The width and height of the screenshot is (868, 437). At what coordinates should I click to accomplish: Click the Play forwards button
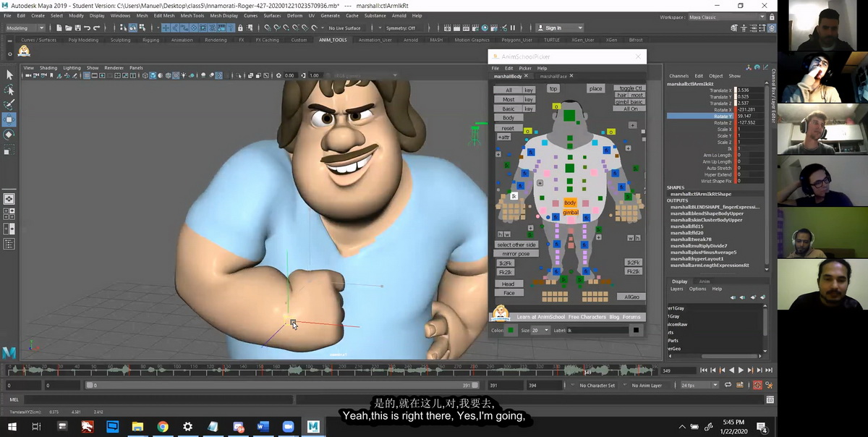click(741, 370)
